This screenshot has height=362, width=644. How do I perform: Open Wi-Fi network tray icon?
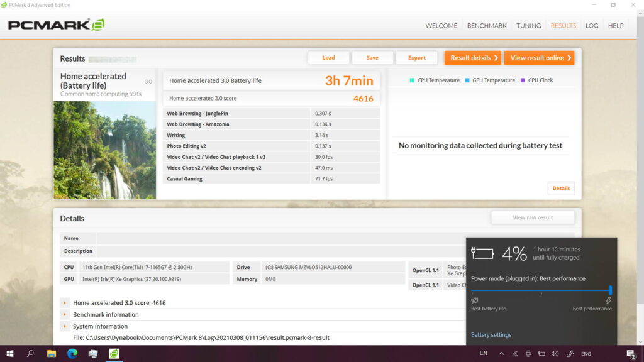click(x=514, y=353)
